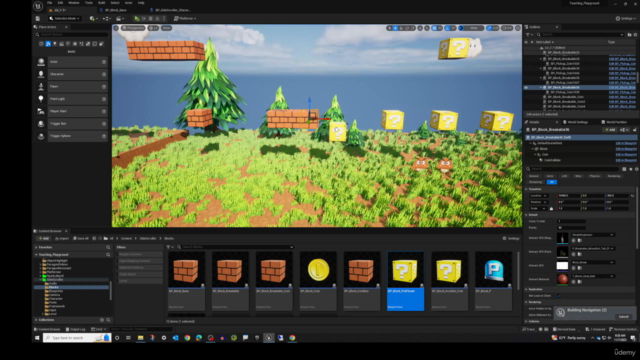Image resolution: width=640 pixels, height=360 pixels.
Task: Collapse the Transform section
Action: 526,189
